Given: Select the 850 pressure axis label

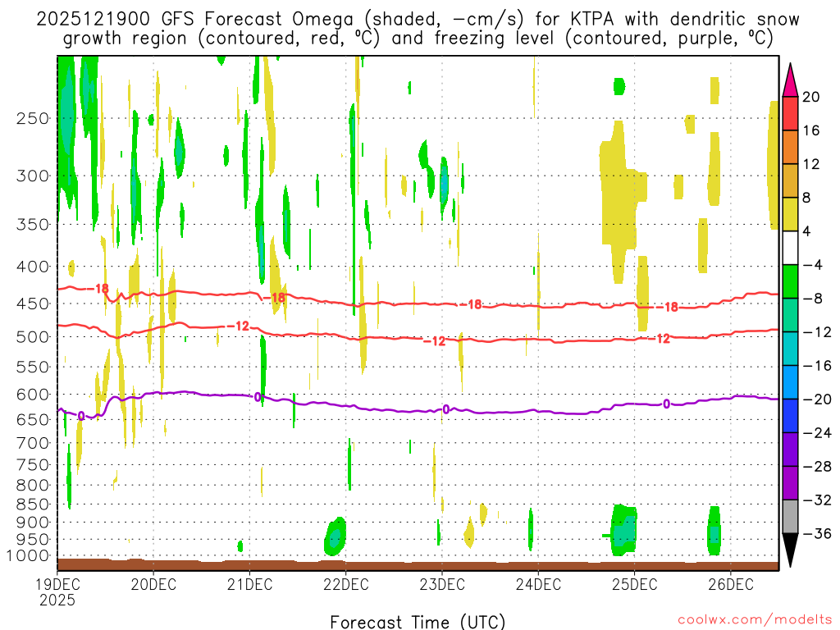Looking at the screenshot, I should pyautogui.click(x=33, y=504).
